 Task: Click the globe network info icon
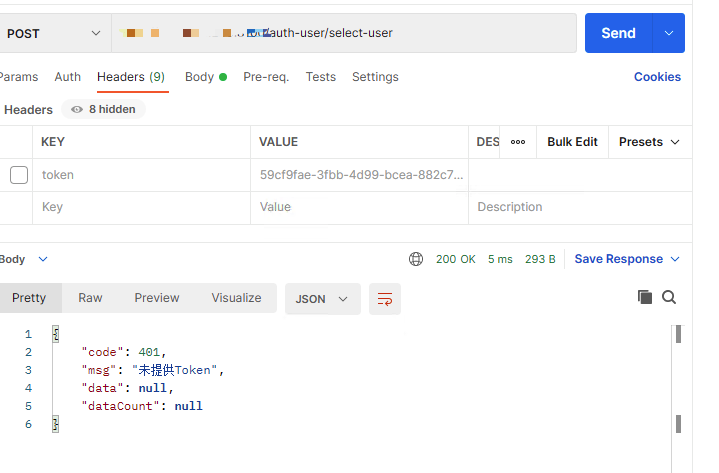pos(416,259)
